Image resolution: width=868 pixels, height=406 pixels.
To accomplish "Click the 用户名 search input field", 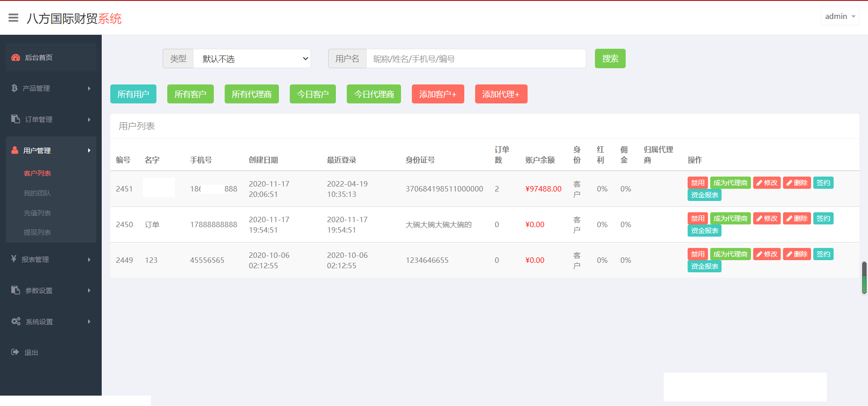I will click(x=476, y=59).
